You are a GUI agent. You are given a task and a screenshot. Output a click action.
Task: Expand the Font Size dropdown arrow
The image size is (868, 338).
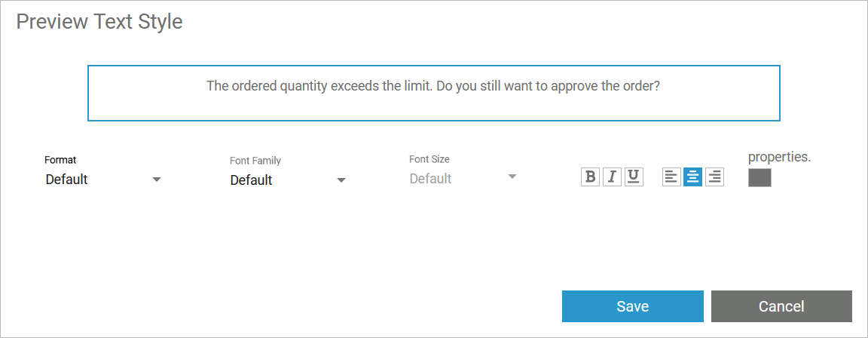[512, 177]
